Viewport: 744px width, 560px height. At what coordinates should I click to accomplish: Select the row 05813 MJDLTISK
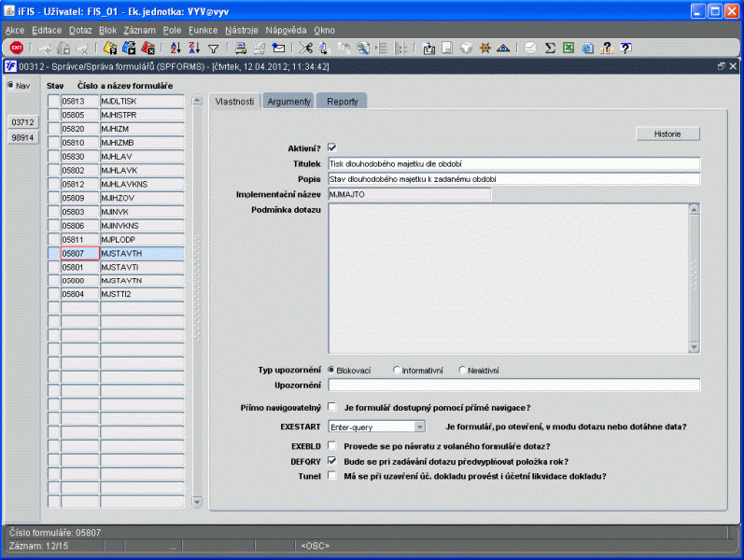[116, 101]
